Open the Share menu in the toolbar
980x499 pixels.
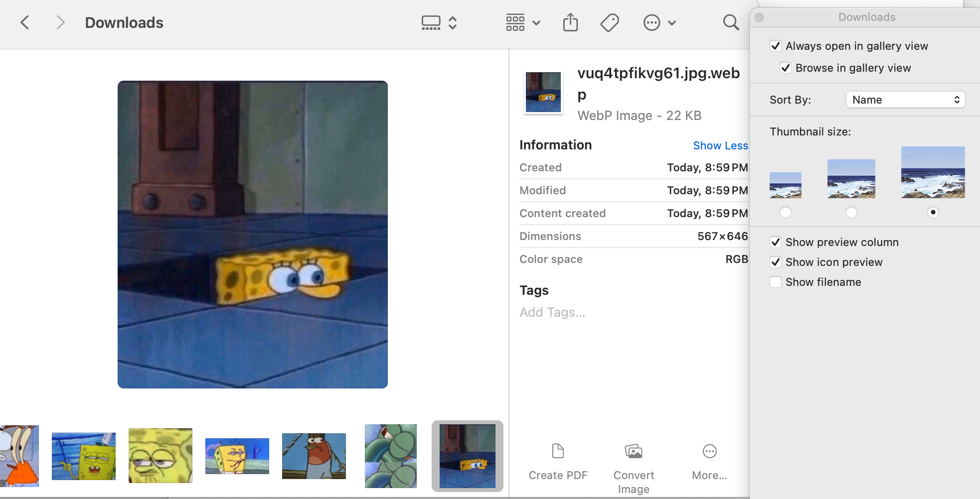pyautogui.click(x=570, y=22)
